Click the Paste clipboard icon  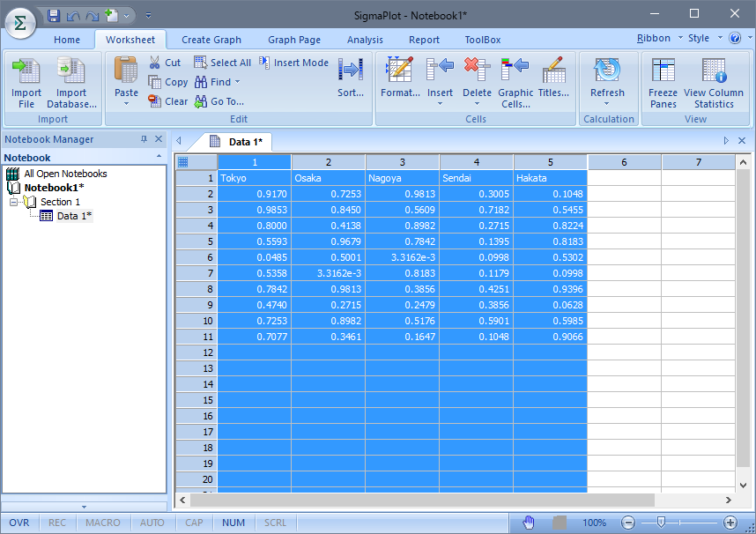coord(126,70)
